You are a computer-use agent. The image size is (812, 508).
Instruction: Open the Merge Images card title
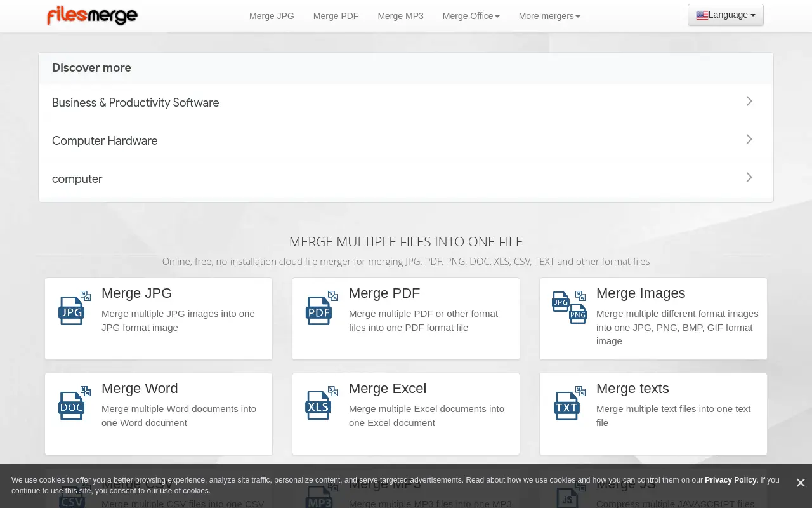(641, 293)
